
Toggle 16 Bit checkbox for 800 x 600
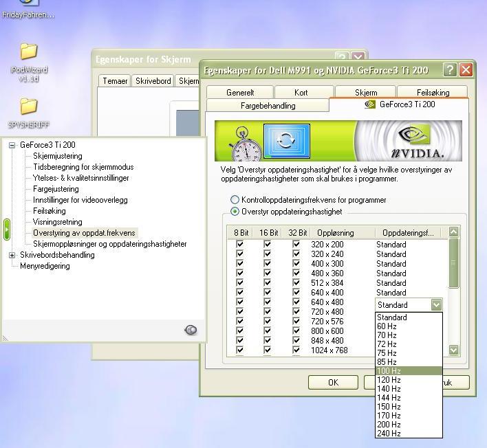[x=267, y=331]
